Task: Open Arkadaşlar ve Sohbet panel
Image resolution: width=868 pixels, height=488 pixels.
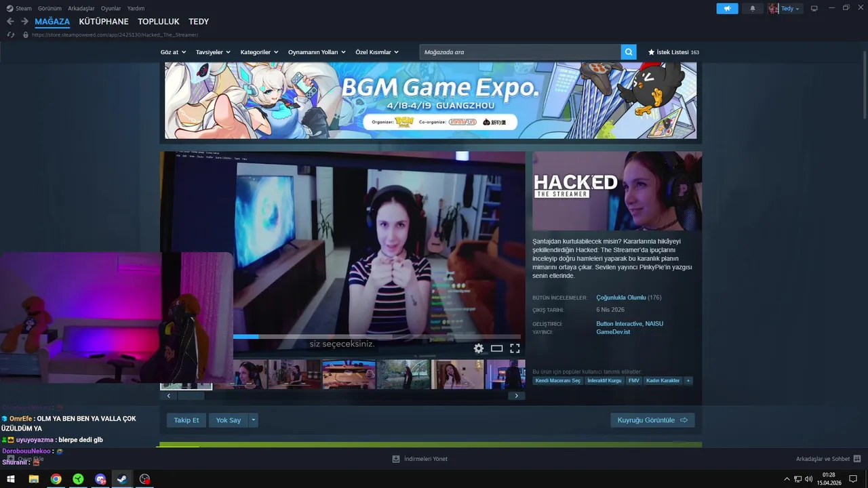Action: 828,459
